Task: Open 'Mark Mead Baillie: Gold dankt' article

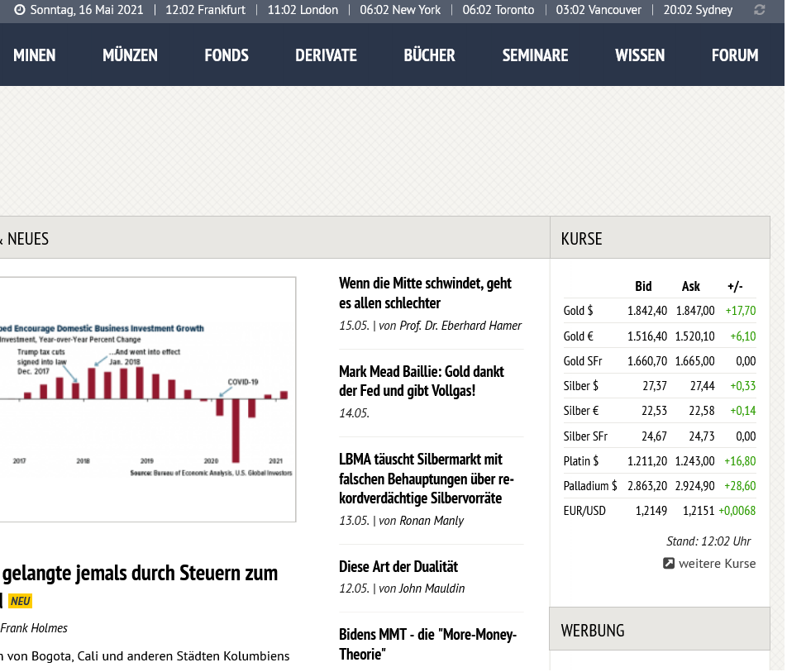Action: click(421, 380)
